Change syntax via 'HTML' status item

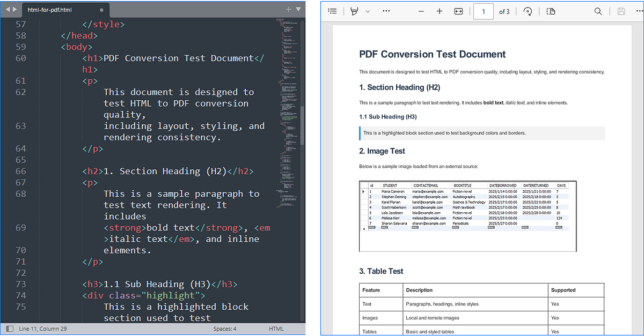(x=276, y=328)
